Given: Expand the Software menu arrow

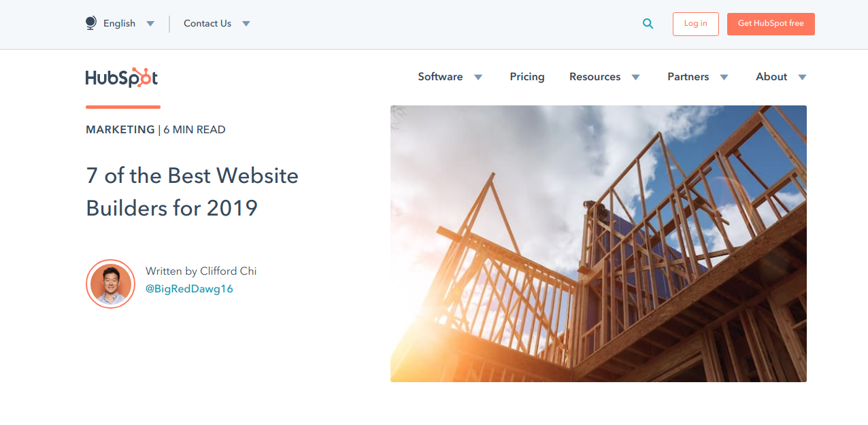Looking at the screenshot, I should point(478,78).
